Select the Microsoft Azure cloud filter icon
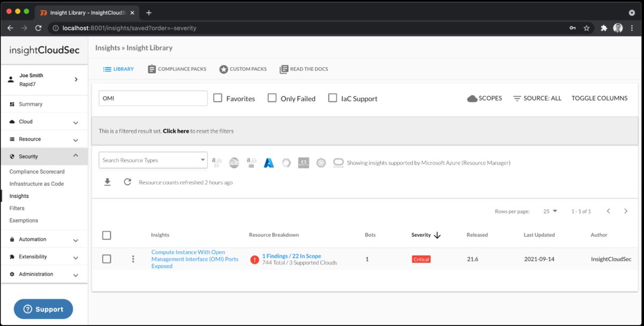 tap(269, 162)
